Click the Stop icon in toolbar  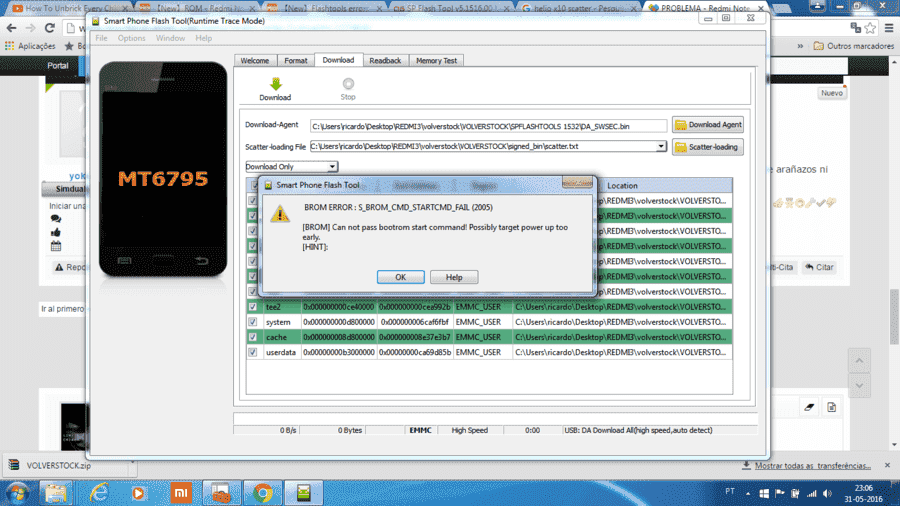point(348,84)
